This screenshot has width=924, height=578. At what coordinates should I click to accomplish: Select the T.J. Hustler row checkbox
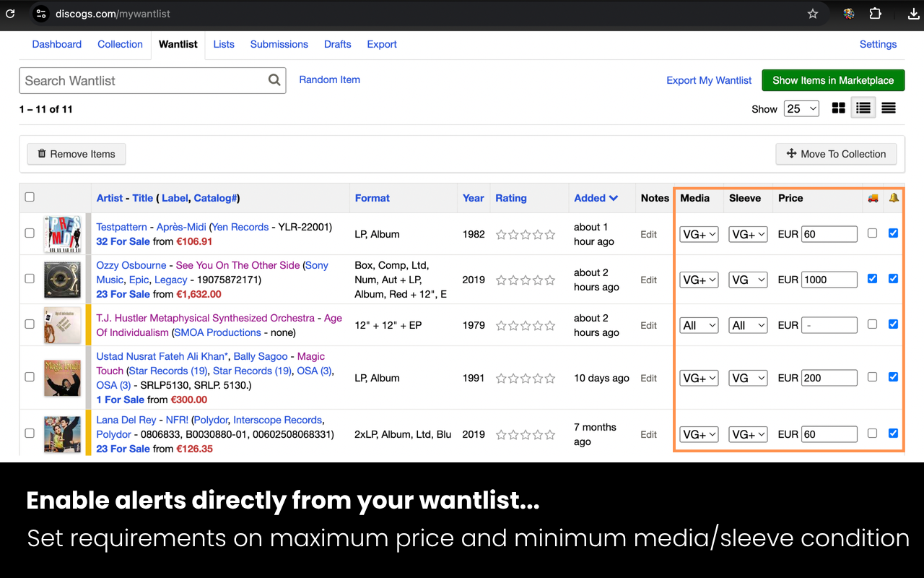pyautogui.click(x=30, y=324)
